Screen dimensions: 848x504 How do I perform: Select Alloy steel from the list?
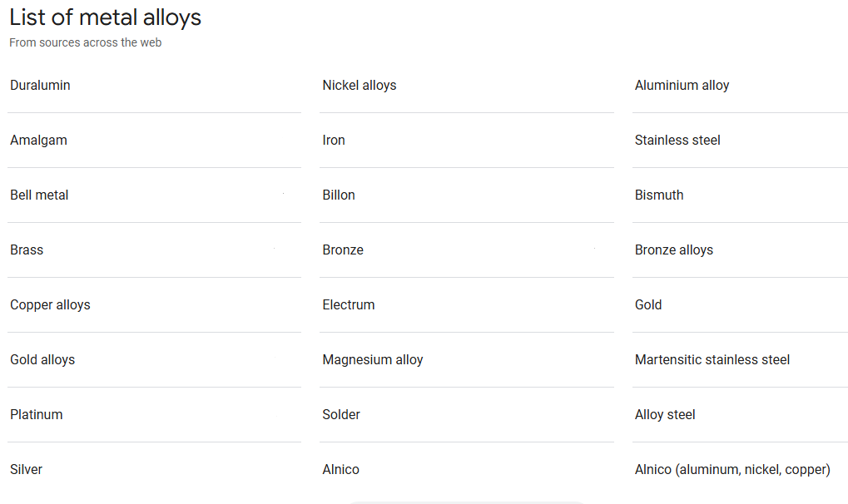pyautogui.click(x=665, y=414)
